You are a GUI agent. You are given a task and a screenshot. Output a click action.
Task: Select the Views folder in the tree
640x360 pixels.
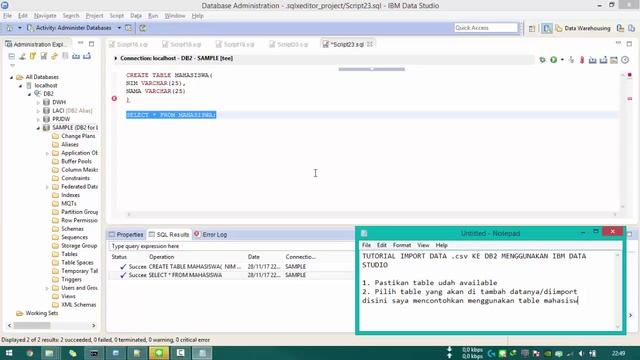point(68,296)
